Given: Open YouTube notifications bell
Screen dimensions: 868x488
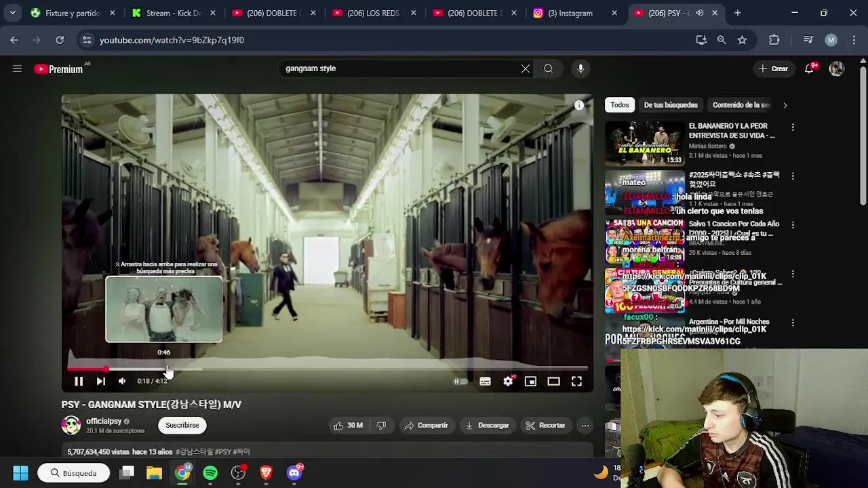Looking at the screenshot, I should 810,68.
